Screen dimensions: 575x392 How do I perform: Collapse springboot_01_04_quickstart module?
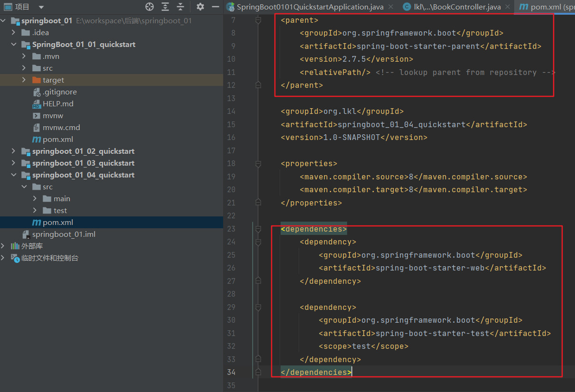pyautogui.click(x=14, y=175)
